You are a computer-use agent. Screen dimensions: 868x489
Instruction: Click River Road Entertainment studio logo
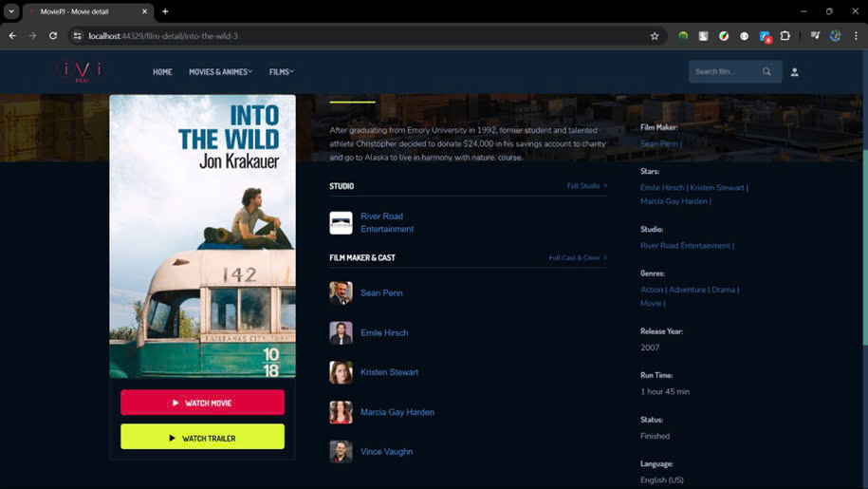[341, 222]
